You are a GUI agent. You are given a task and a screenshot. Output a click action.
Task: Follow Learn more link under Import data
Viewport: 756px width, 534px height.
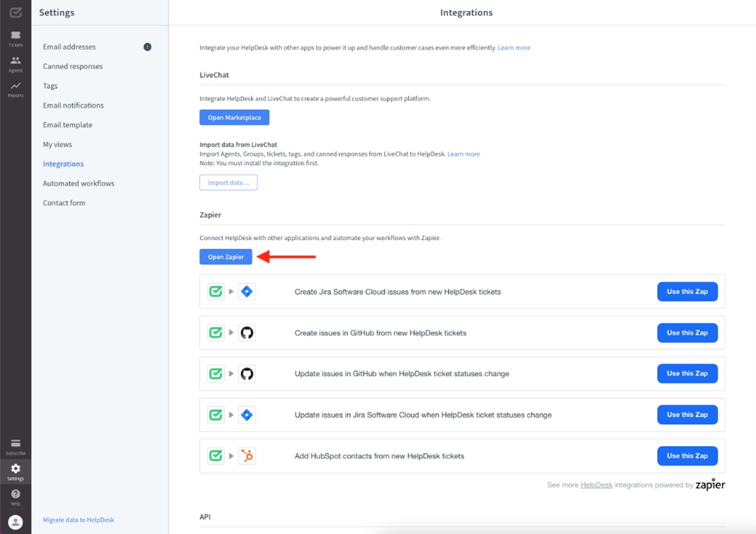point(463,153)
